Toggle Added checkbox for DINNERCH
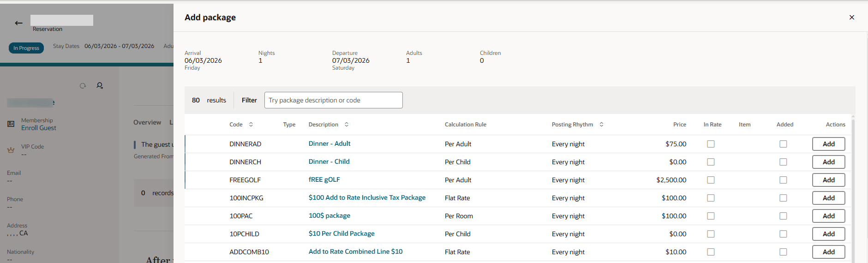Image resolution: width=868 pixels, height=263 pixels. tap(783, 162)
